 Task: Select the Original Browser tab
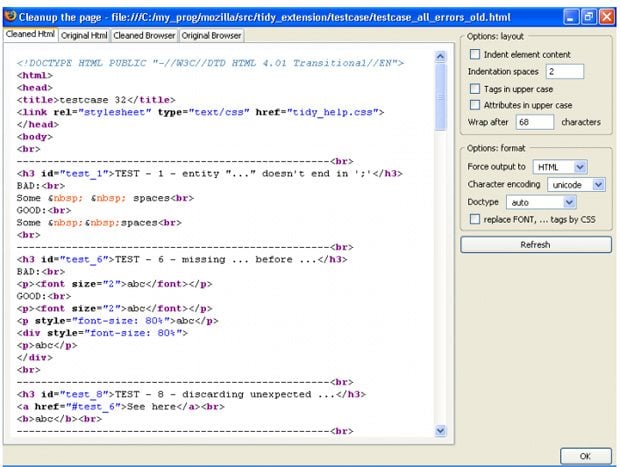click(x=211, y=36)
